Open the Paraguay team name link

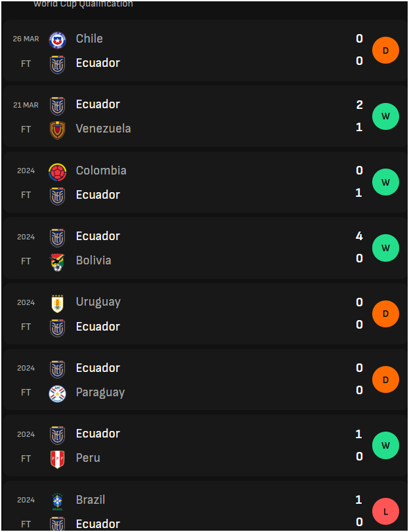[100, 392]
